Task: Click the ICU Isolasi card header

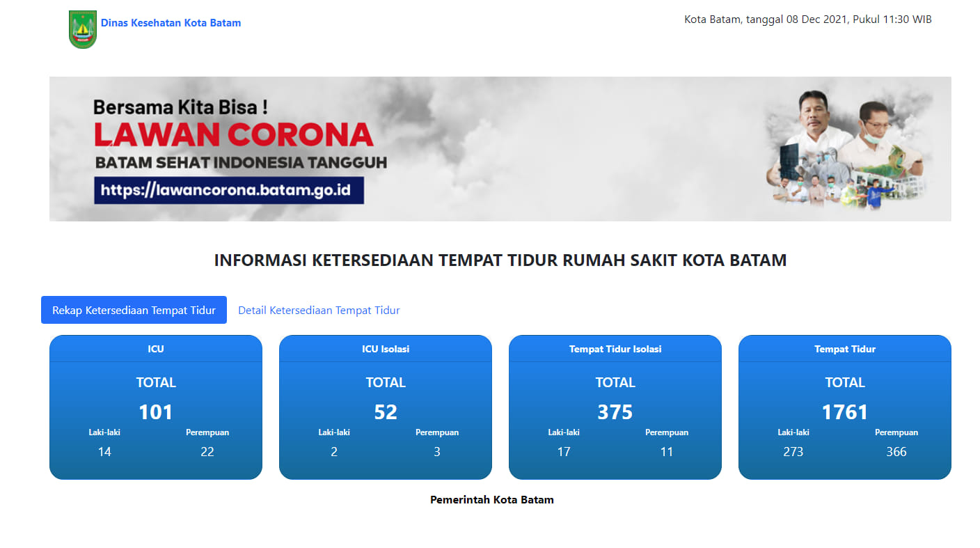Action: (x=386, y=349)
